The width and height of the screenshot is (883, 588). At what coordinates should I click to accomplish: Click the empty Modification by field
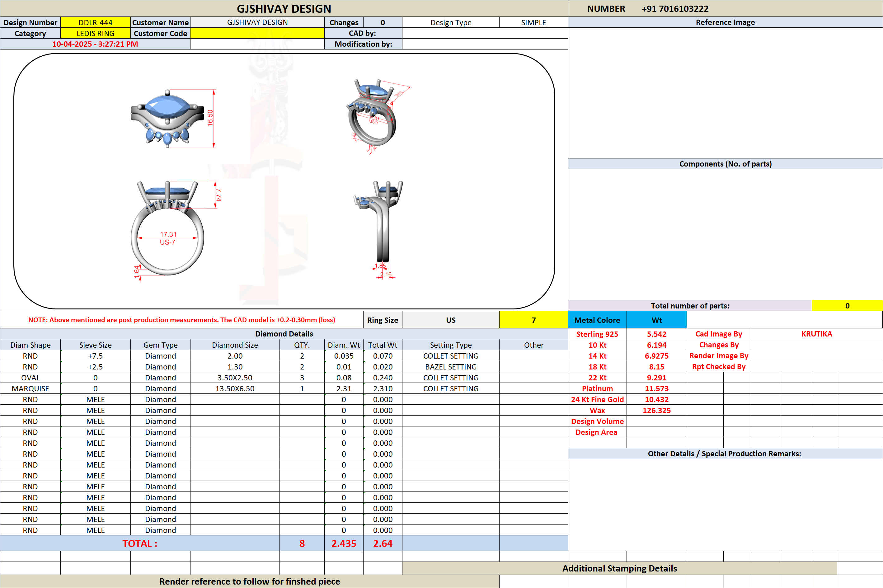click(485, 44)
